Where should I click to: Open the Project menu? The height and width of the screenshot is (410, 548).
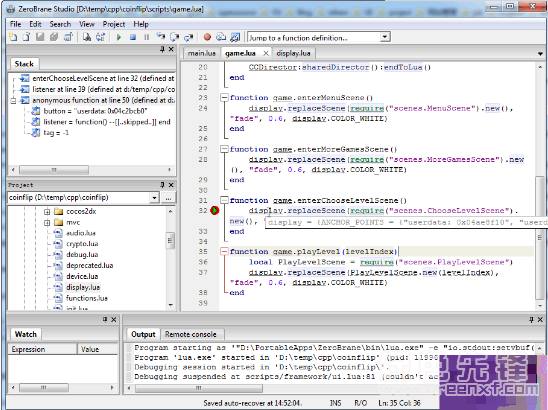coord(114,24)
